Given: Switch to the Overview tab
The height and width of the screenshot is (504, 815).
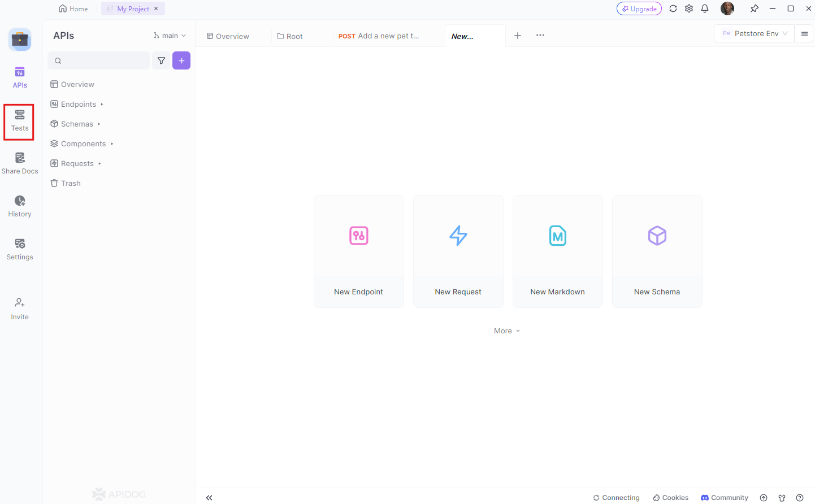Looking at the screenshot, I should [228, 36].
